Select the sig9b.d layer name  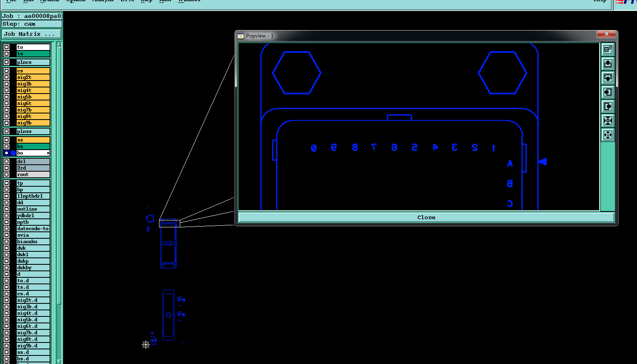click(x=33, y=346)
